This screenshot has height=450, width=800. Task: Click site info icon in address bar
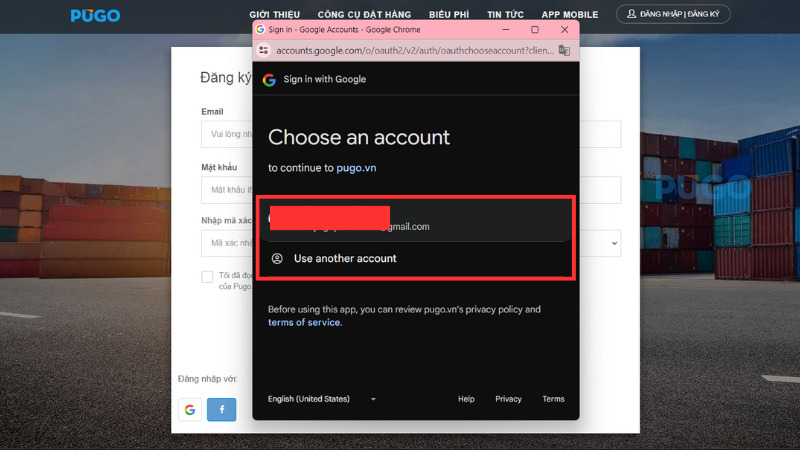pyautogui.click(x=264, y=50)
